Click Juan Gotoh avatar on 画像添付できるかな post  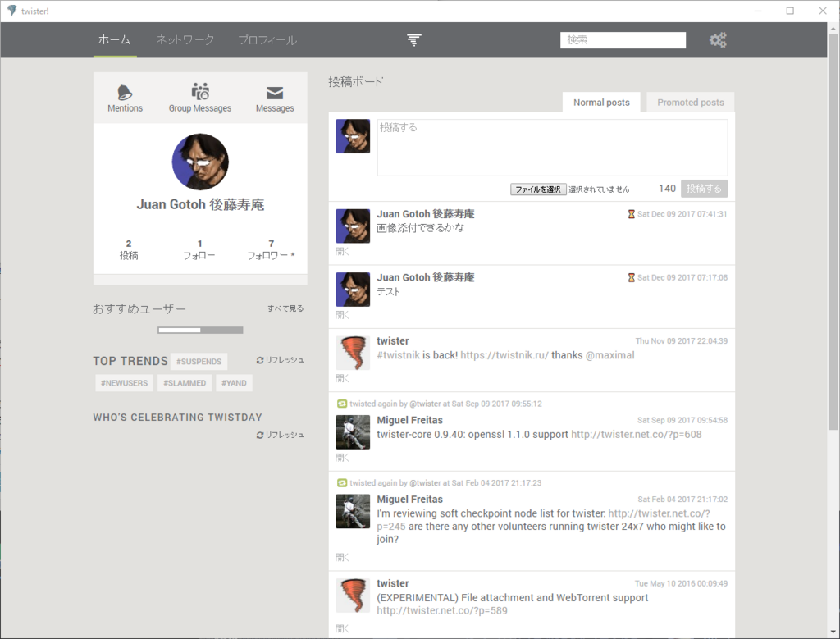[x=353, y=226]
